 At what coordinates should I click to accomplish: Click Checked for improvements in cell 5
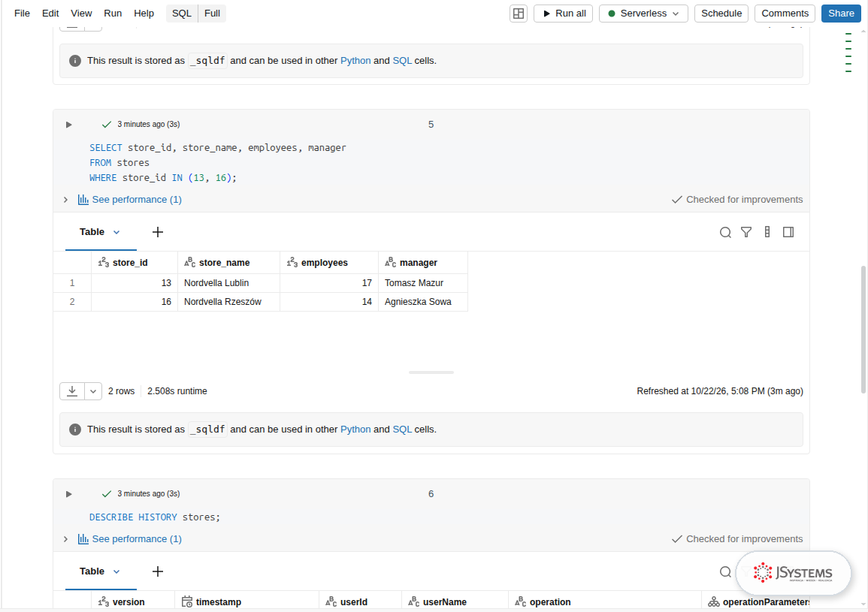pyautogui.click(x=737, y=200)
